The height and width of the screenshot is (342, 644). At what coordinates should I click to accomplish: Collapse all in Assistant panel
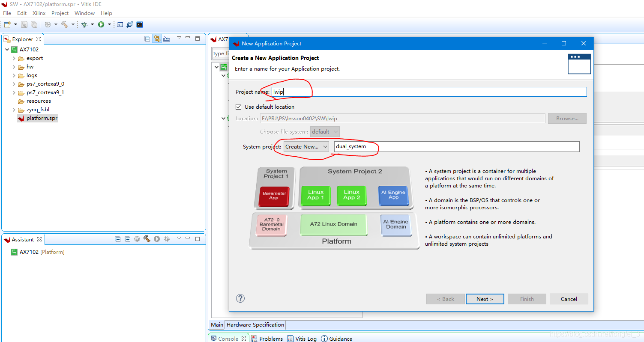pos(118,239)
